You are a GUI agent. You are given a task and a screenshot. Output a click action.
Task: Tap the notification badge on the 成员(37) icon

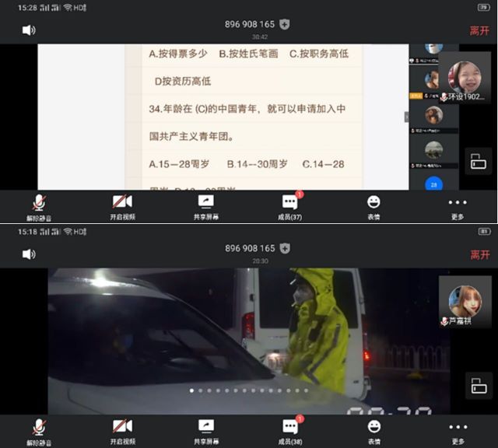tap(300, 194)
